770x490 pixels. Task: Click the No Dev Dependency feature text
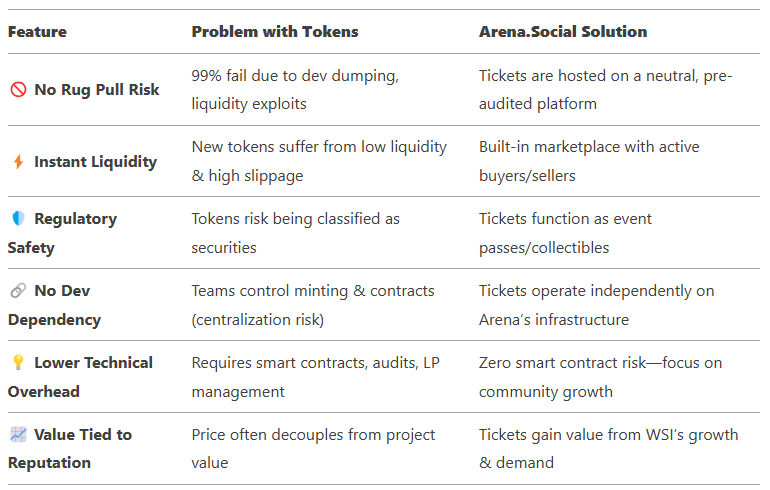click(54, 305)
